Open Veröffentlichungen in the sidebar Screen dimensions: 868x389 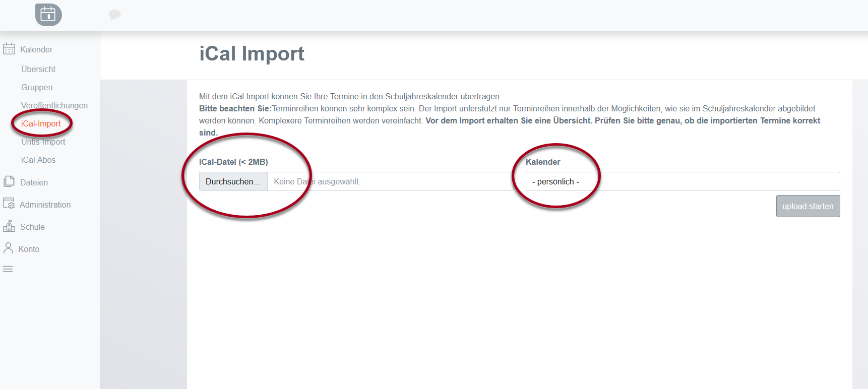pyautogui.click(x=54, y=105)
